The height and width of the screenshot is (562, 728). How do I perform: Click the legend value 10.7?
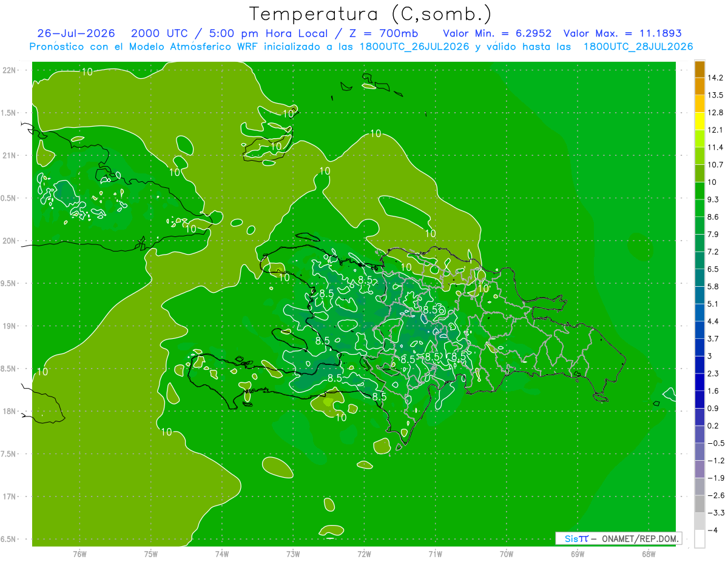pyautogui.click(x=715, y=165)
